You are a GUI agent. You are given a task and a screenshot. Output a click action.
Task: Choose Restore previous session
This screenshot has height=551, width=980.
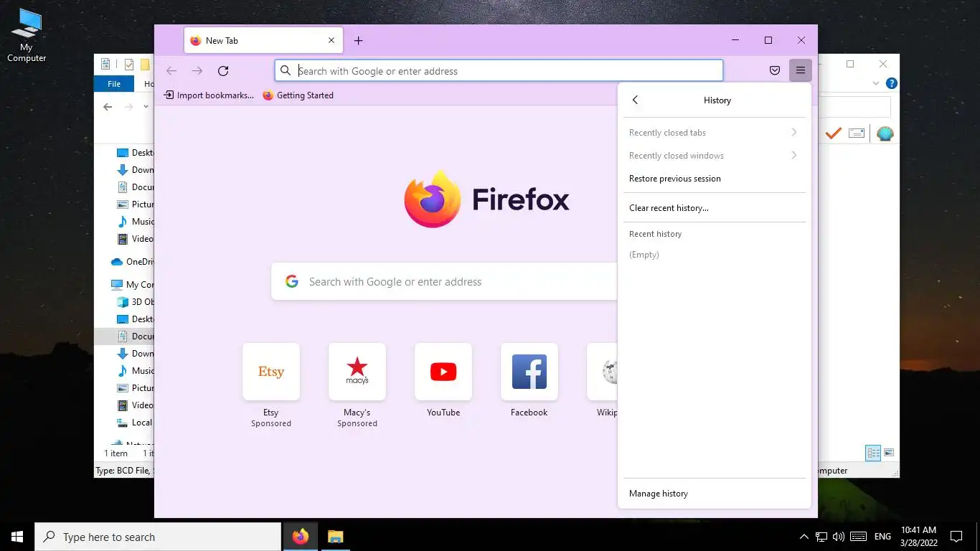point(714,179)
